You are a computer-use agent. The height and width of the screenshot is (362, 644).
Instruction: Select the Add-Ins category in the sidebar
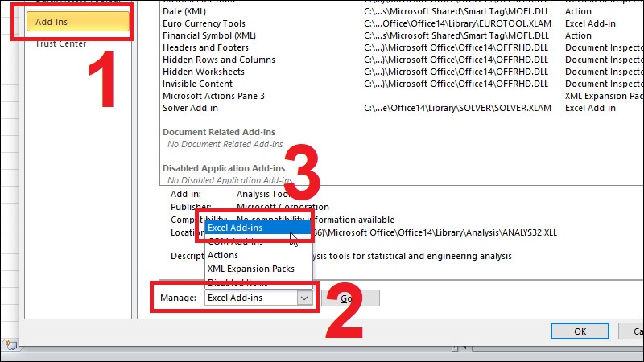click(x=77, y=22)
